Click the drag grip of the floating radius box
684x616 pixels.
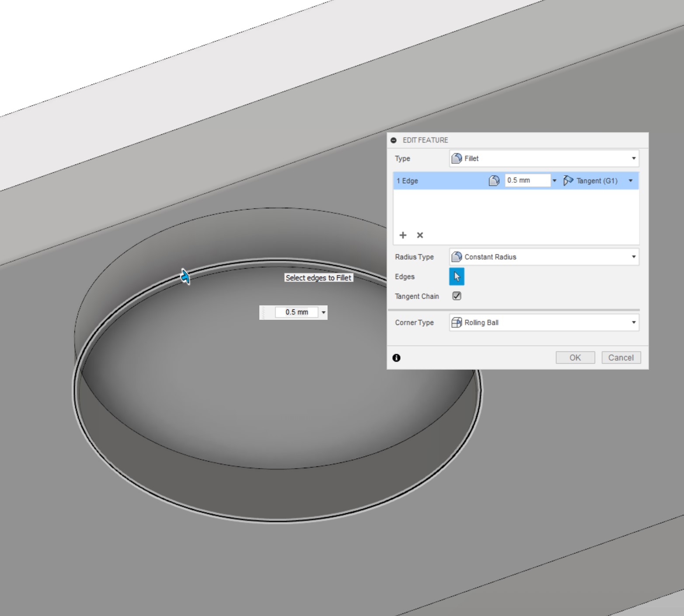coord(263,312)
